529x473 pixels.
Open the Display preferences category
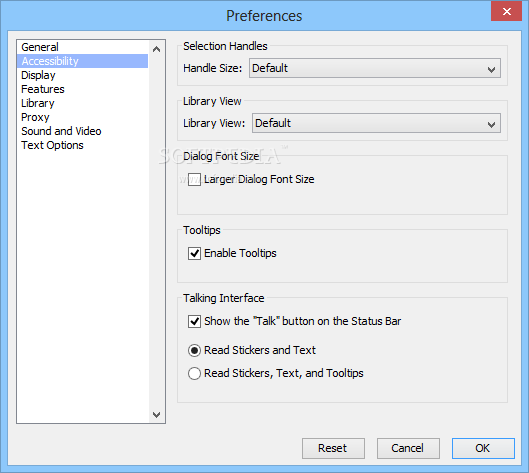coord(83,75)
